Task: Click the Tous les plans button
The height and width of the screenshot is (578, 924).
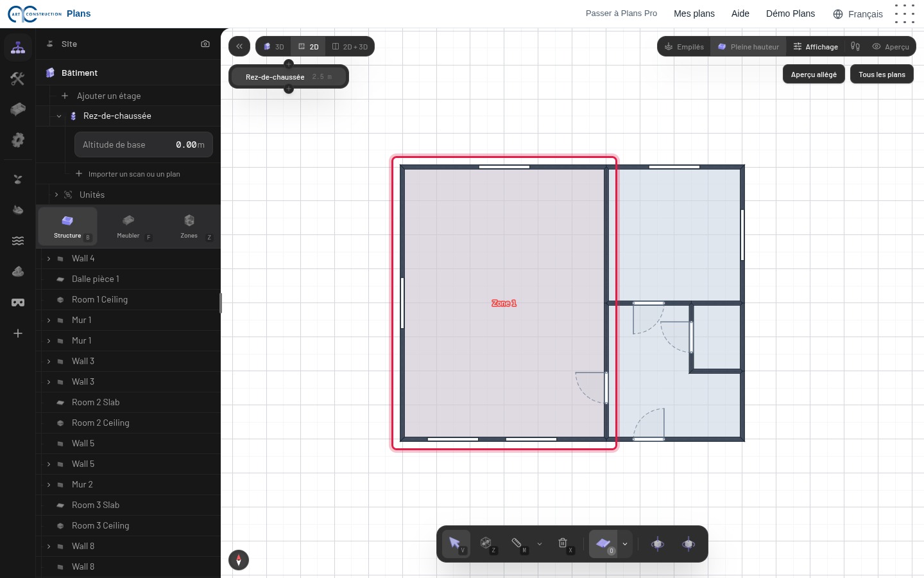Action: point(882,74)
